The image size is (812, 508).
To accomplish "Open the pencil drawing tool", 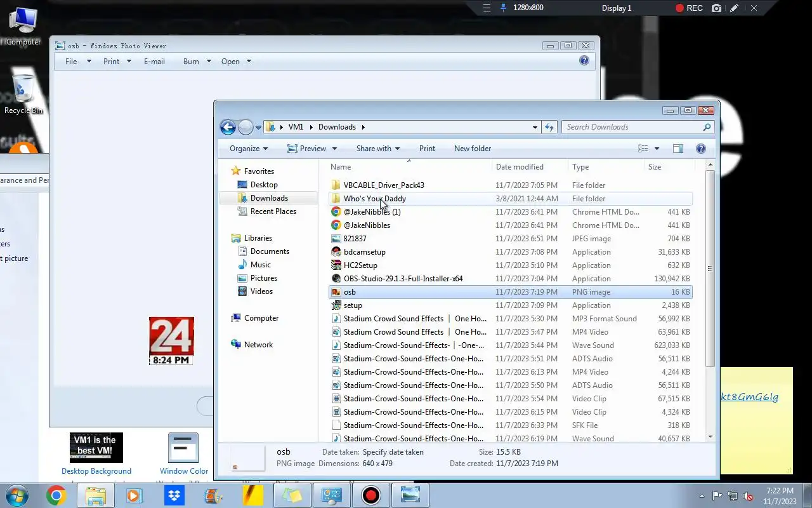I will pyautogui.click(x=734, y=8).
